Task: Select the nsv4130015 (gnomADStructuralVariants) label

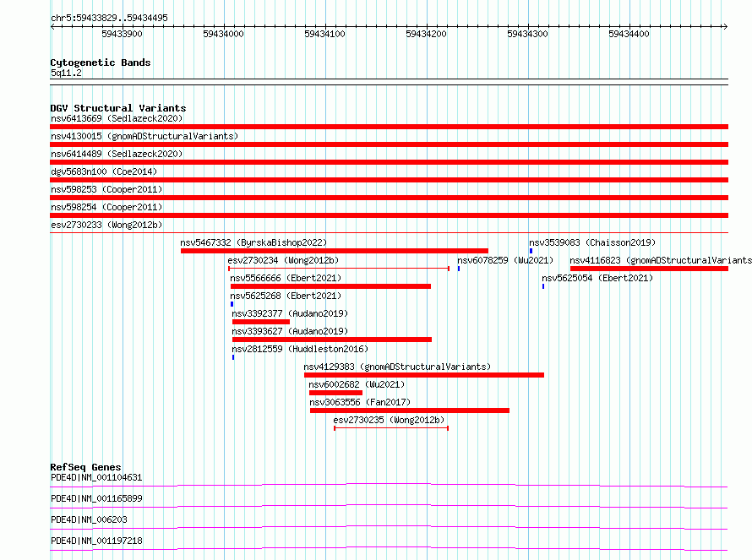Action: click(x=144, y=136)
